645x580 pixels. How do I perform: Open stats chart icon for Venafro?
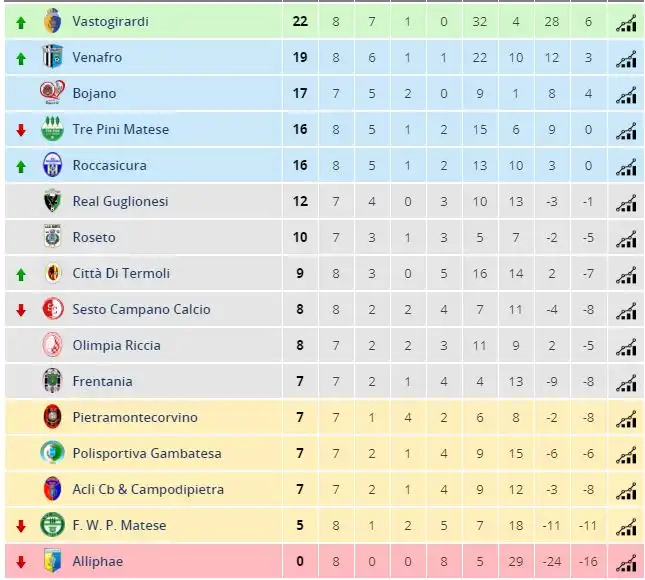coord(626,59)
